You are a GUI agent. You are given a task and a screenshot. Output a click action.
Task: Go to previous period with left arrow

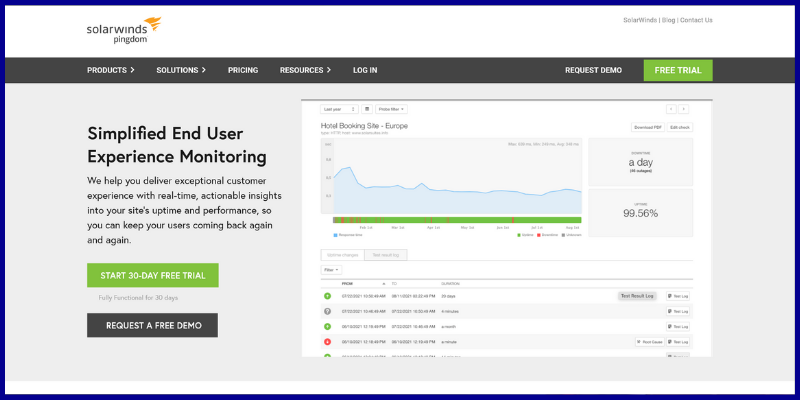tap(671, 109)
